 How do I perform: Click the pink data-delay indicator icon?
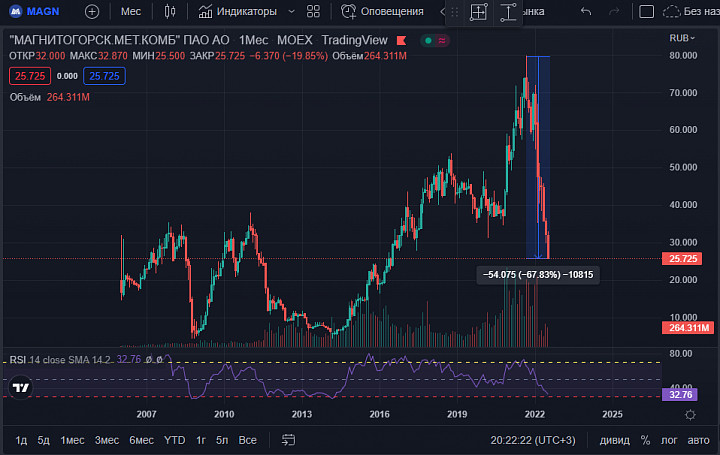[442, 40]
